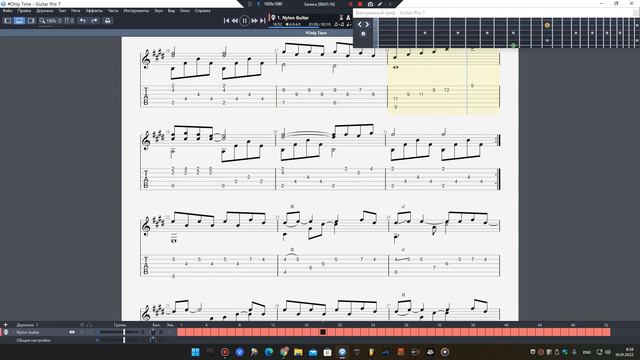
Task: Redo the last undone edit
Action: 94,20
